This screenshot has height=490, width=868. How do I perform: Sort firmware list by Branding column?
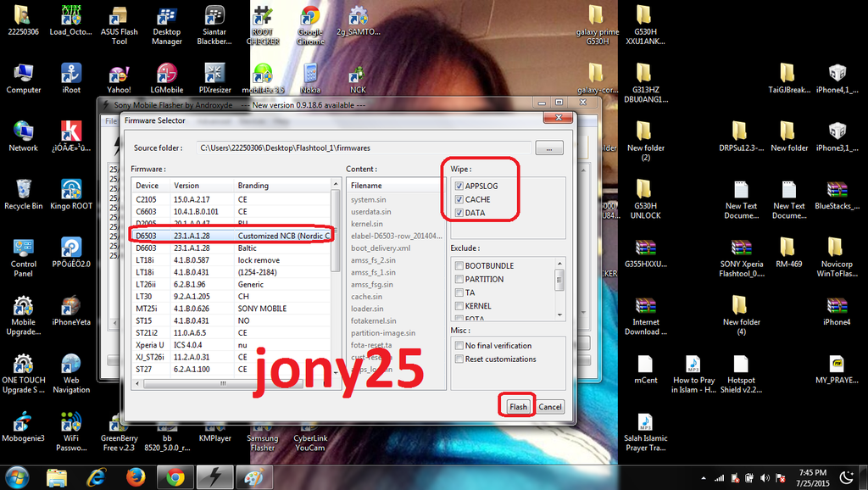click(280, 186)
